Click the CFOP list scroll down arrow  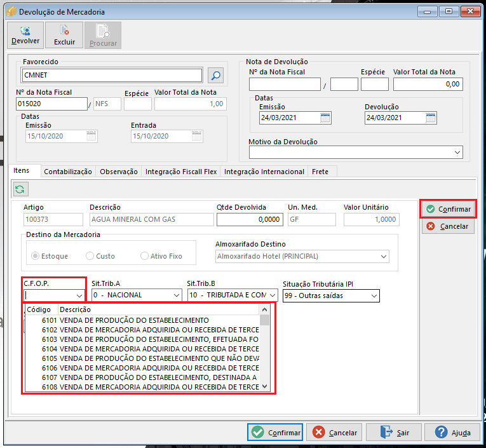click(264, 386)
